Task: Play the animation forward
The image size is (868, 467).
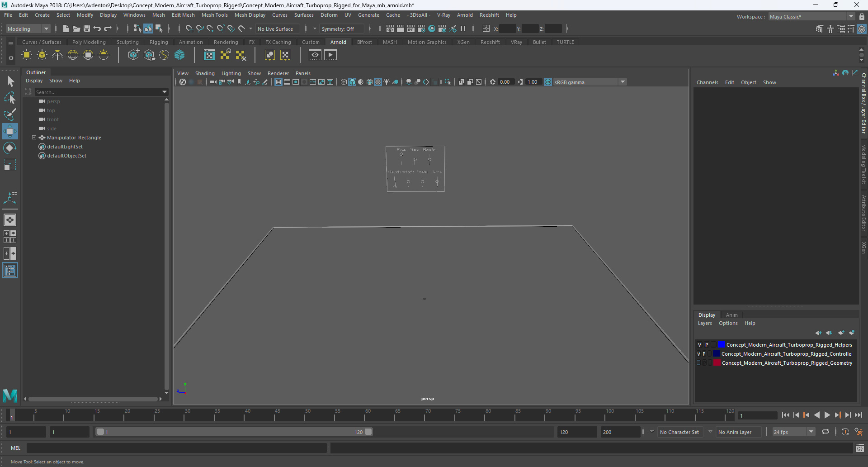Action: 827,415
